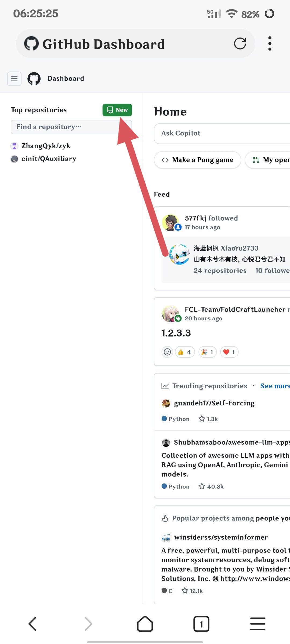Toggle the heart reaction on the release
290x644 pixels.
[229, 352]
